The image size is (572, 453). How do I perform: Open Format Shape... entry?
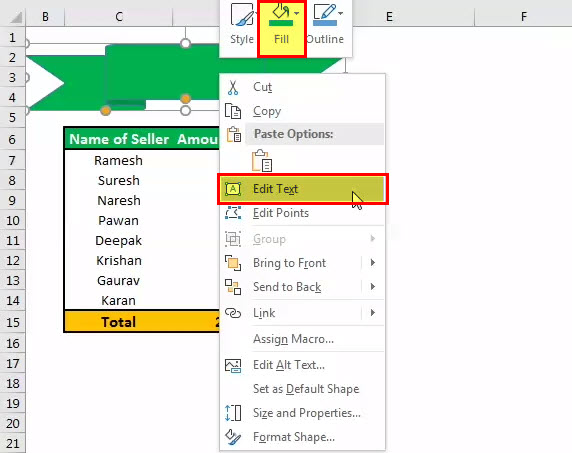(302, 437)
